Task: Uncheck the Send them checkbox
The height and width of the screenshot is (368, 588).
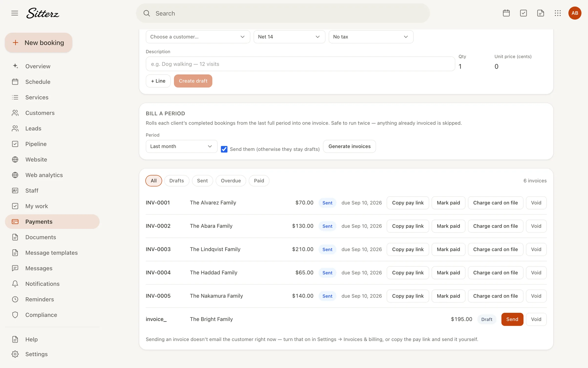Action: coord(224,149)
